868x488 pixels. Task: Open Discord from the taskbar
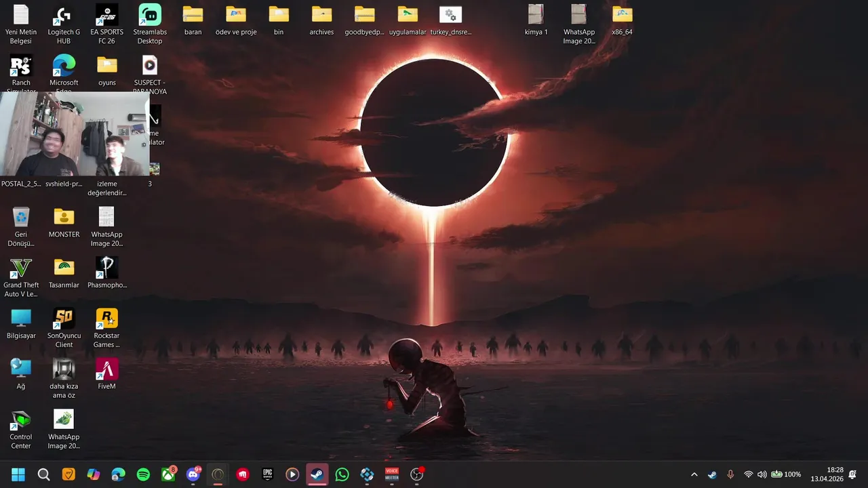(193, 474)
